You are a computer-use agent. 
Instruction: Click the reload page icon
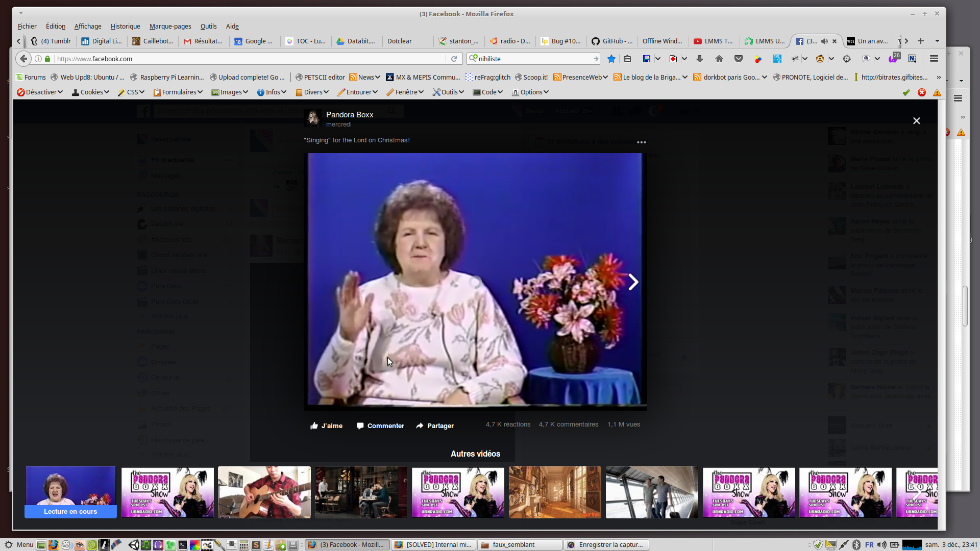point(454,59)
